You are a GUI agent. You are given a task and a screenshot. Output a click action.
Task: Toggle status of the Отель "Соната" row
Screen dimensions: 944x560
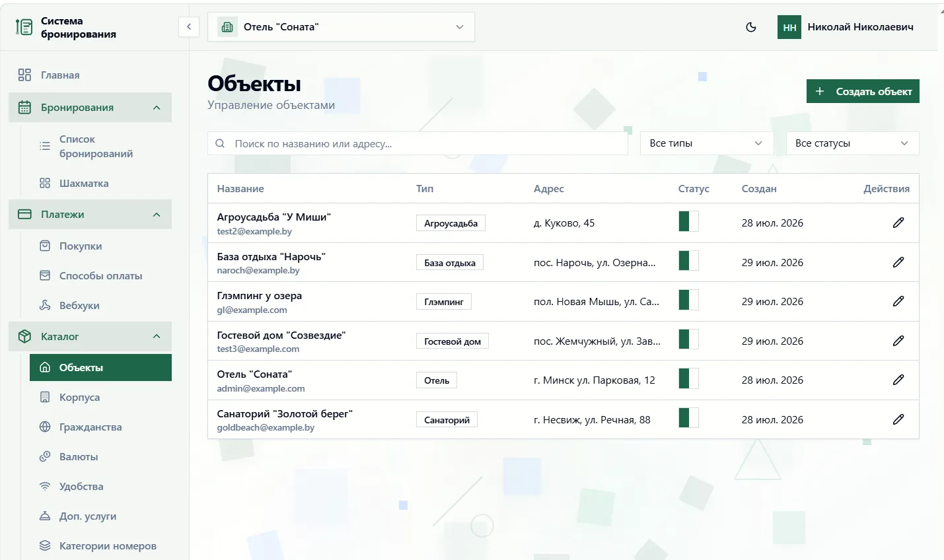click(688, 378)
